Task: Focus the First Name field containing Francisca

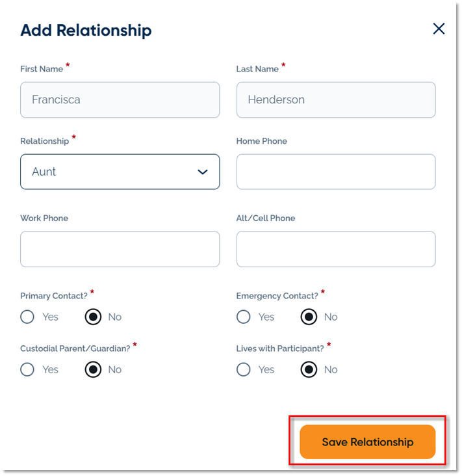Action: tap(120, 100)
